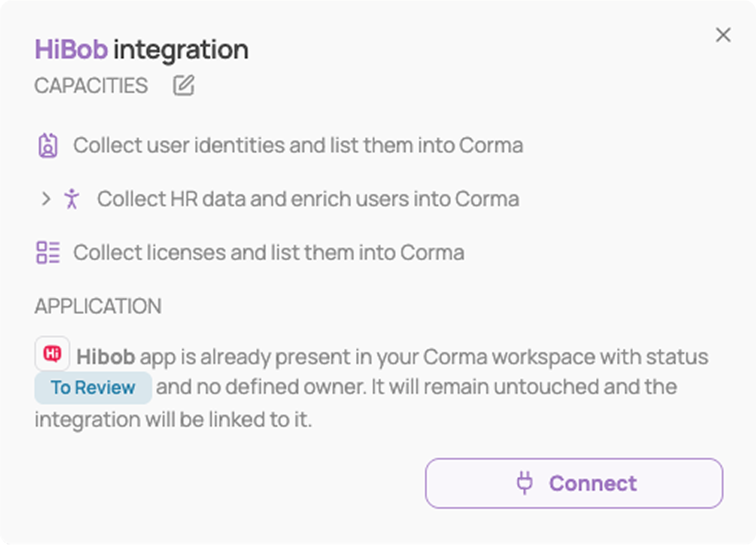
Task: Click the bold Hibob app name
Action: click(x=106, y=357)
